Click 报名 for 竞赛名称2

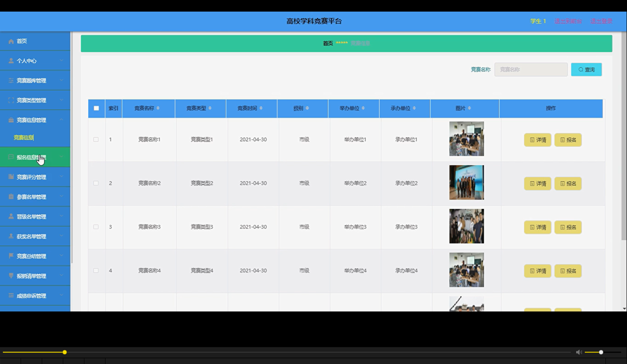(x=568, y=184)
